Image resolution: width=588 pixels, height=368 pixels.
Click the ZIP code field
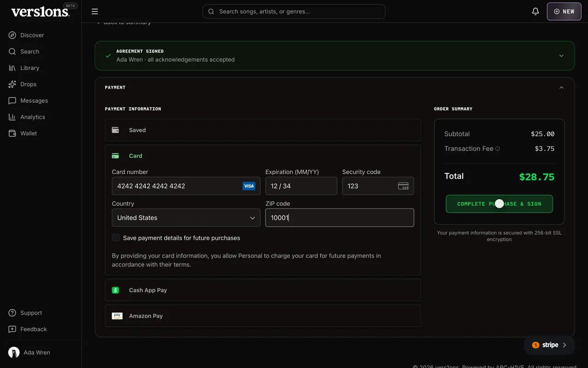coord(339,218)
